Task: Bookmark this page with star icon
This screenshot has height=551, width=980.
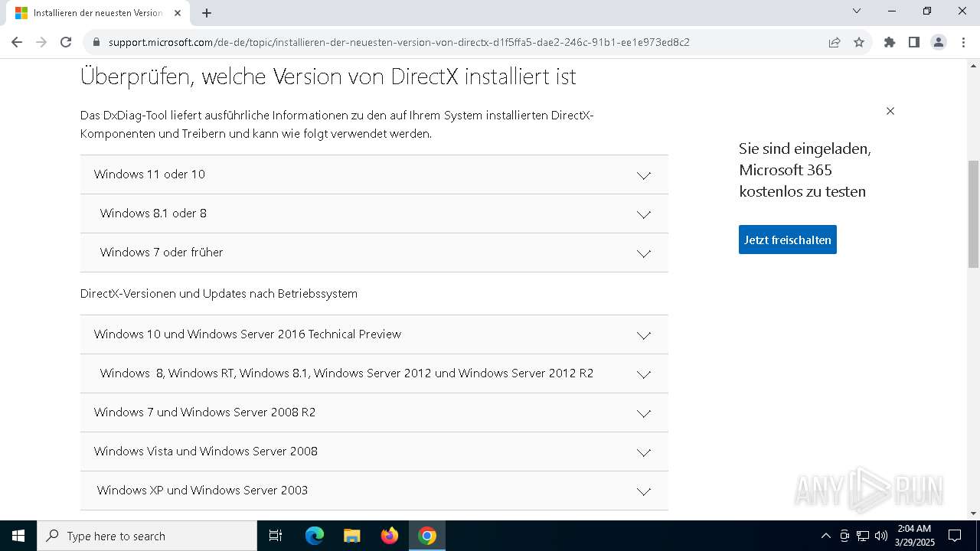Action: point(859,42)
